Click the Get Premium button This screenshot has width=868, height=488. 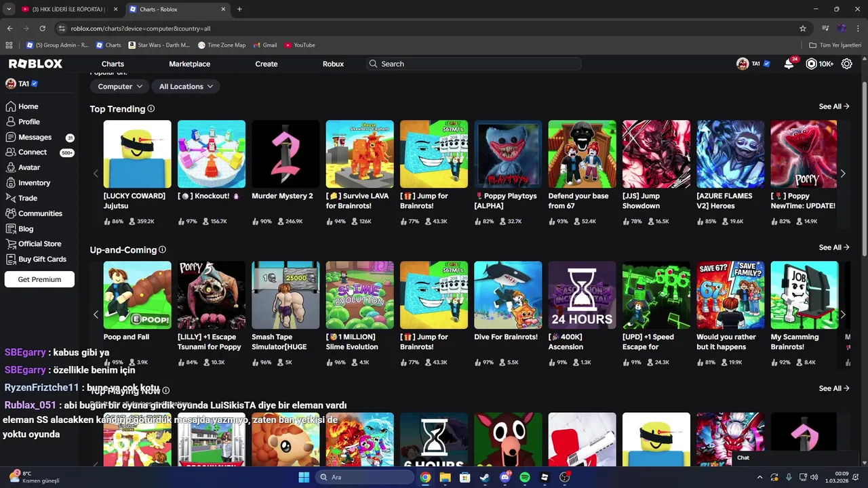39,279
